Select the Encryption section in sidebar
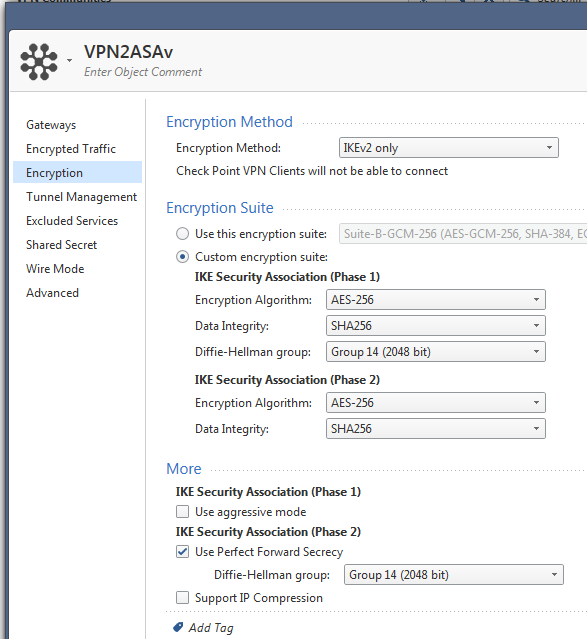Image resolution: width=587 pixels, height=639 pixels. [x=77, y=172]
